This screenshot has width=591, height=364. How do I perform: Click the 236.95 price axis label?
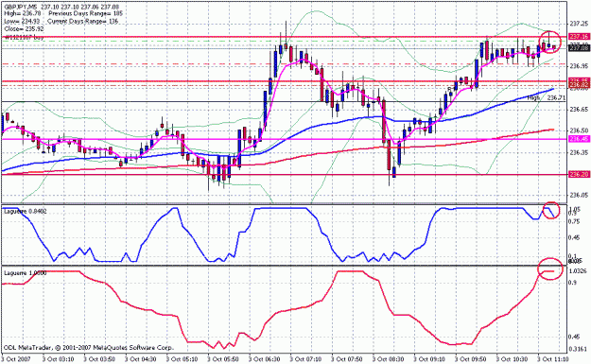[579, 66]
